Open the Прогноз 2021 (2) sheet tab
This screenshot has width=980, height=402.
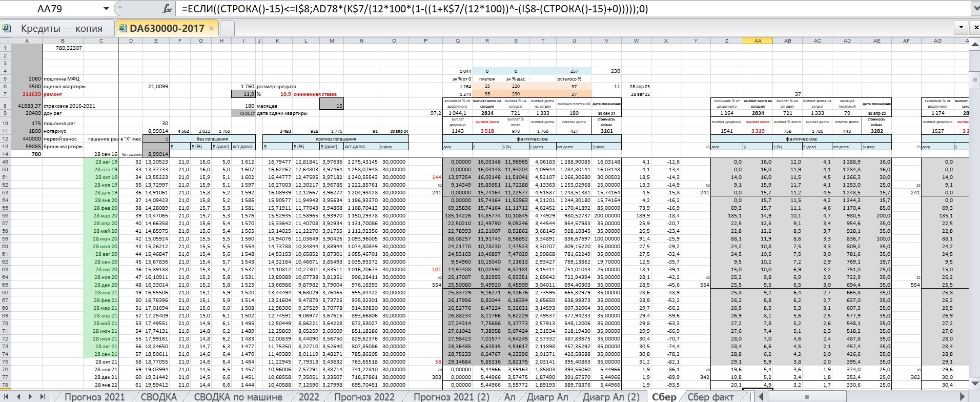pyautogui.click(x=451, y=397)
